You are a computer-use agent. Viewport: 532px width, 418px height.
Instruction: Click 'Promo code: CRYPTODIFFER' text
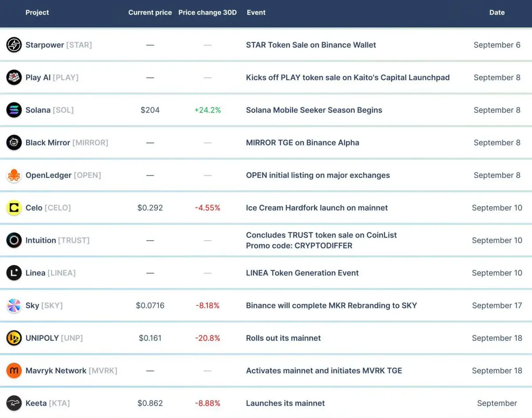(299, 246)
